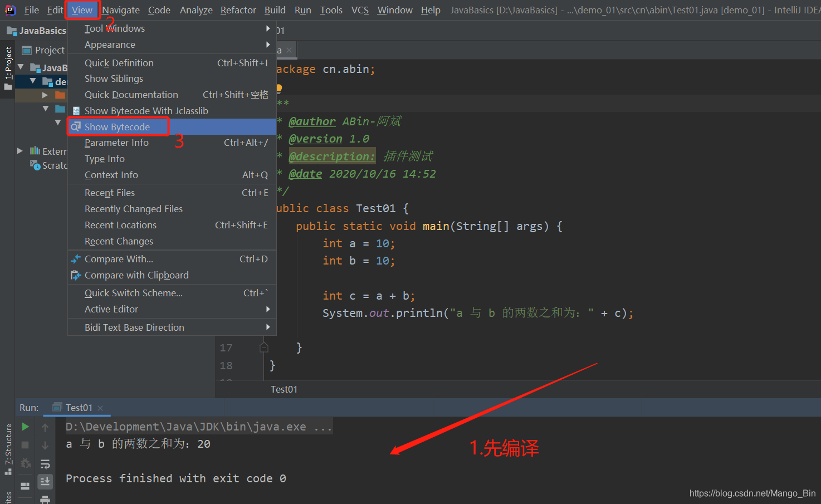Open the Z: Structure tool window stripe

[8, 449]
